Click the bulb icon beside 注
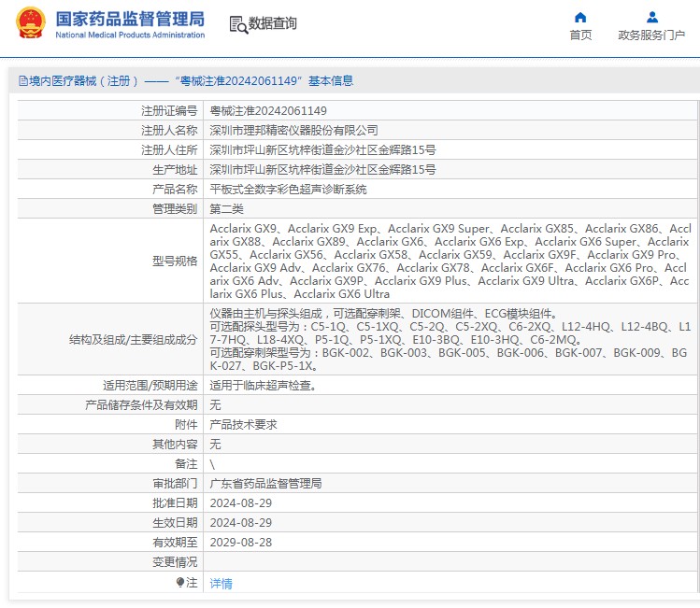Screen dimensions: 700x608 (x=181, y=582)
